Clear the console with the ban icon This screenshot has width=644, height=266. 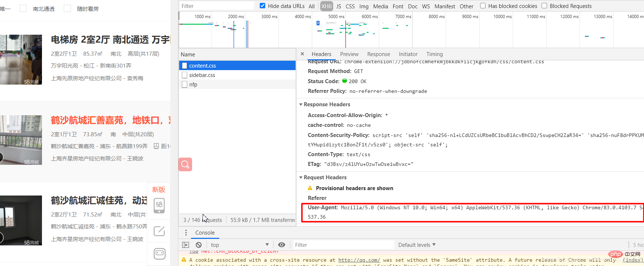199,245
